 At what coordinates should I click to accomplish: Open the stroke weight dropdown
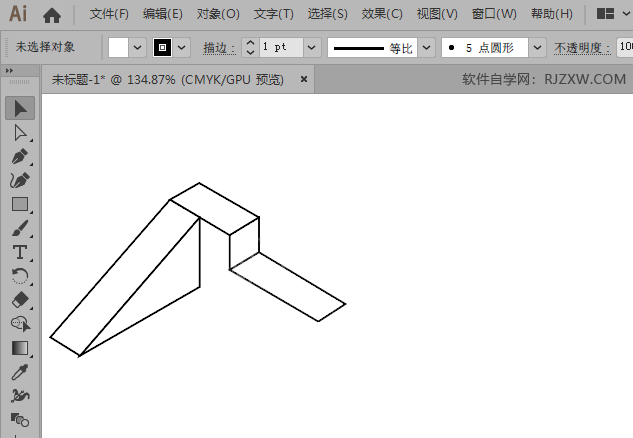click(x=312, y=48)
